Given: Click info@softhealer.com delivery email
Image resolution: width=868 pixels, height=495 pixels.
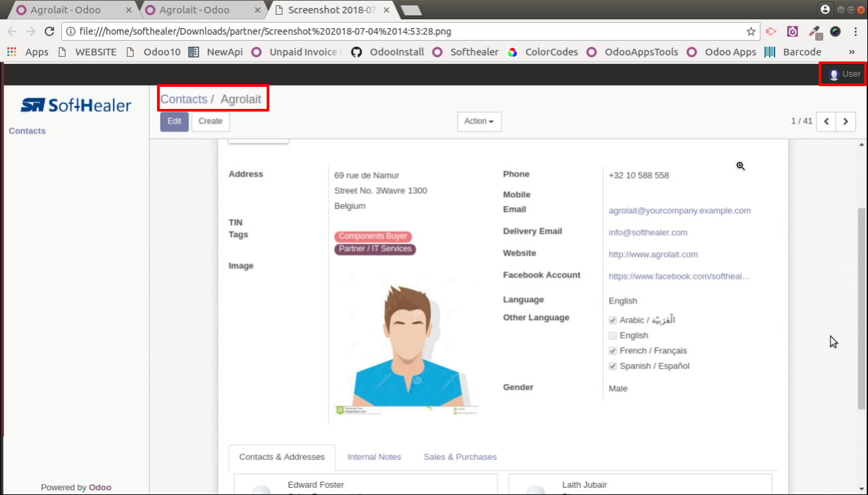Looking at the screenshot, I should click(x=648, y=232).
